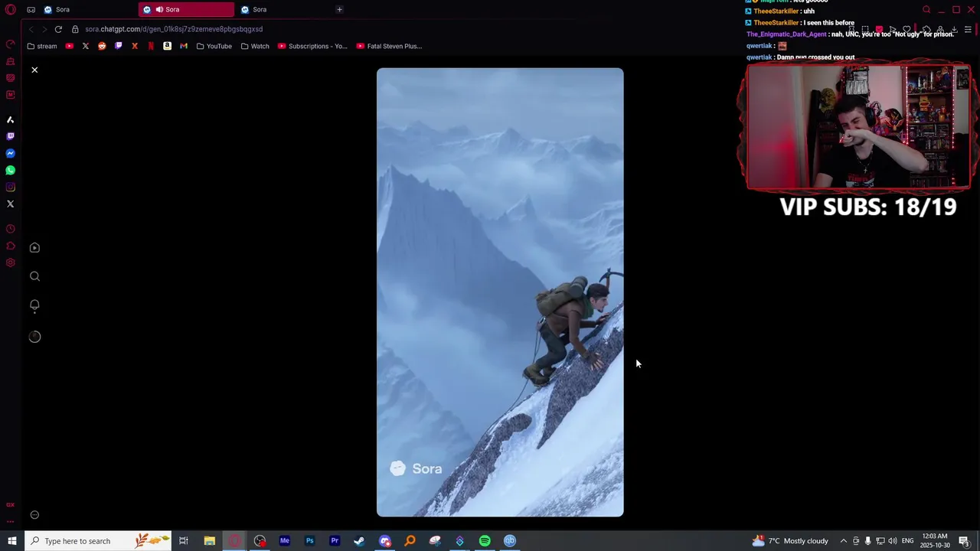Open Instagram in Opera sidebar

tap(11, 187)
